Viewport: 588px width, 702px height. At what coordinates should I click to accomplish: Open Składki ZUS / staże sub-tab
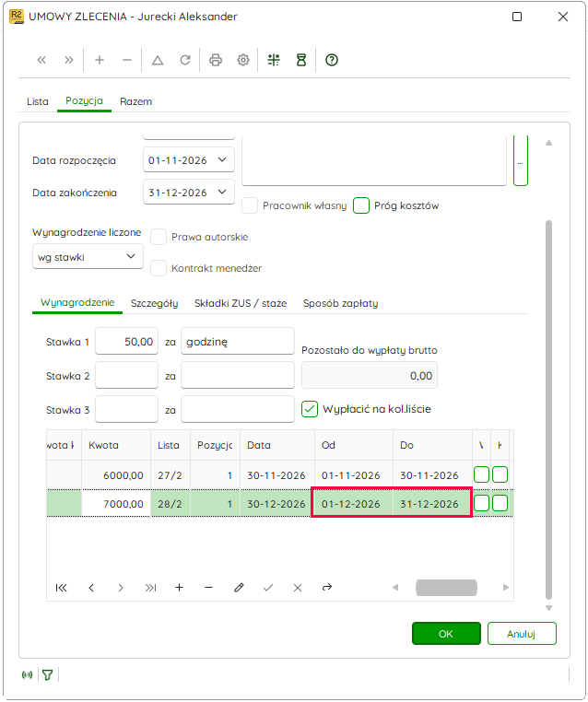(241, 303)
